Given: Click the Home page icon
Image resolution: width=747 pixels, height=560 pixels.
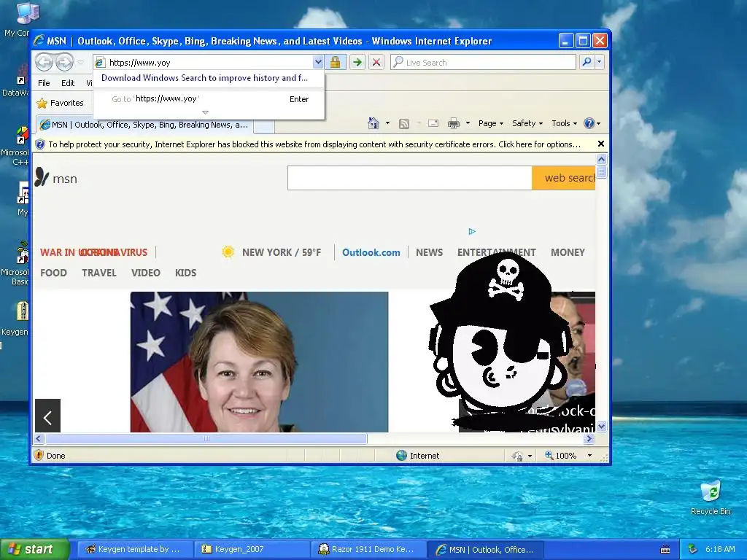Looking at the screenshot, I should pyautogui.click(x=373, y=123).
